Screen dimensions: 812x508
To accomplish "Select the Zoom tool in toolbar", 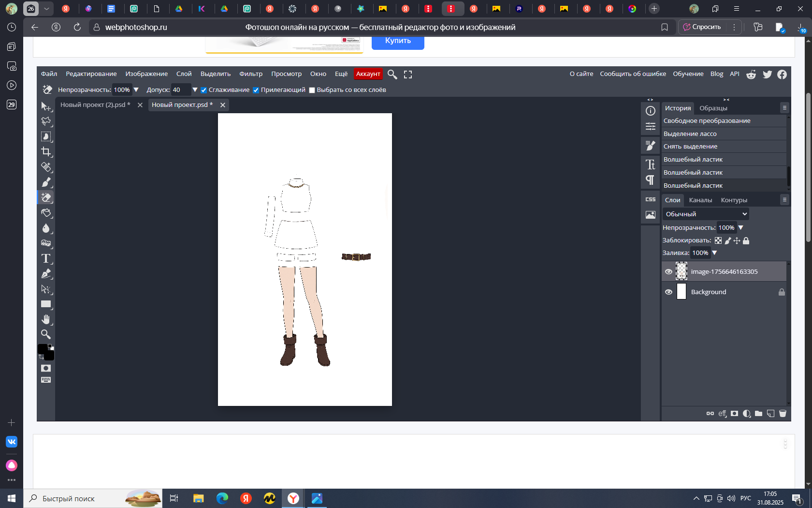I will coord(46,334).
